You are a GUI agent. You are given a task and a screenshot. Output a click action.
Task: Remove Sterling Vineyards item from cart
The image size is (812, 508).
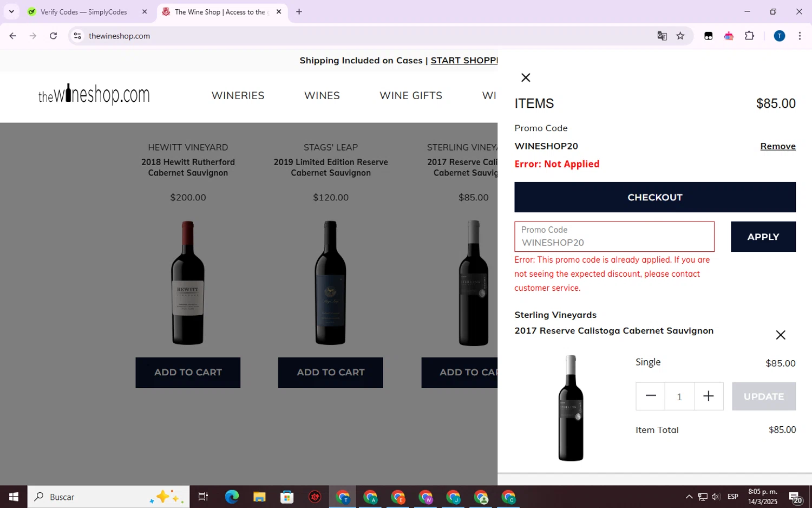pos(780,335)
